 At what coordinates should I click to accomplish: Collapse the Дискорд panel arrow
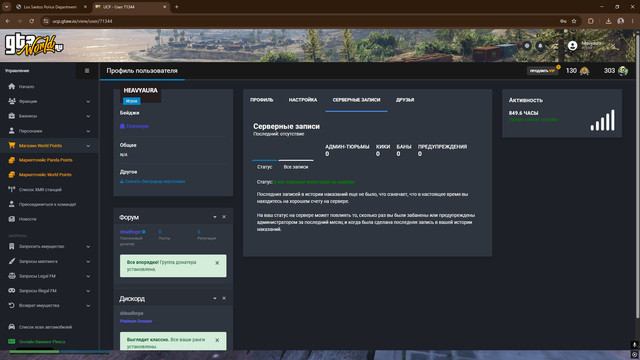[215, 298]
